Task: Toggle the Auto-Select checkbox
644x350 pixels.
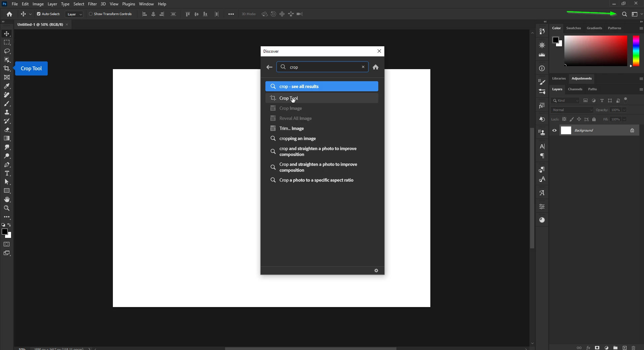Action: 39,14
